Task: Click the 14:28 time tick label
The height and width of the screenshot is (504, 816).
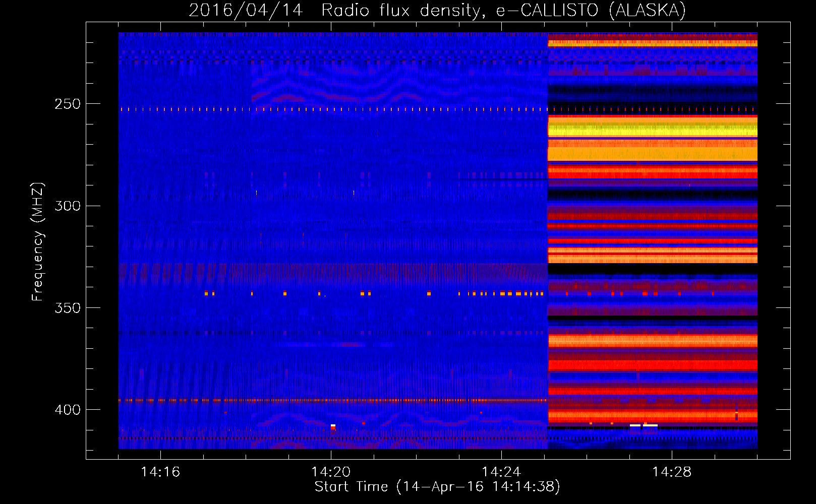Action: pyautogui.click(x=672, y=472)
